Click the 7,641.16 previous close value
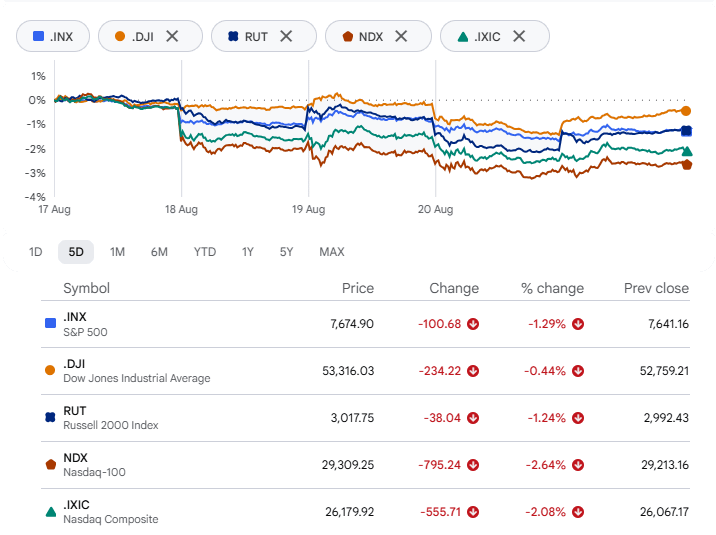Viewport: 716px width, 535px height. tap(669, 324)
